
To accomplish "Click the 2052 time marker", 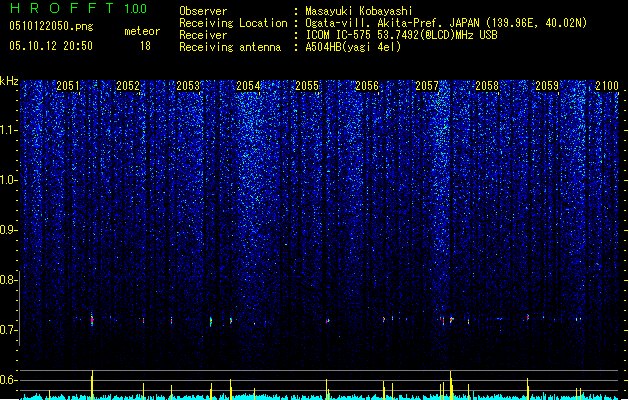I will 128,86.
